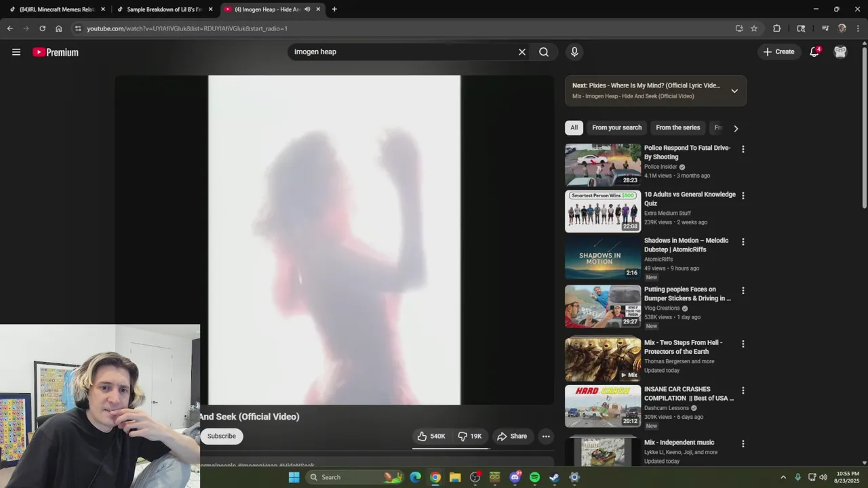The height and width of the screenshot is (488, 868).
Task: Open Shadows In Motion thumbnail 2:16
Action: pyautogui.click(x=603, y=258)
